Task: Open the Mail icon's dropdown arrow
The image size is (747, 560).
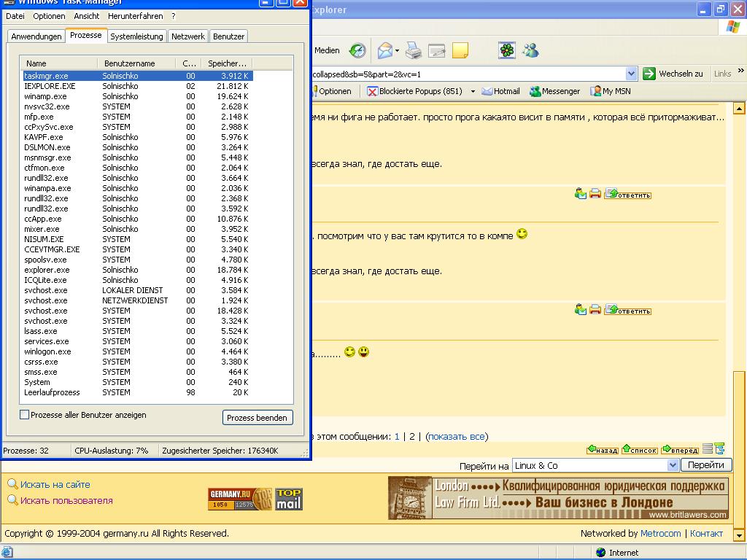Action: 398,51
